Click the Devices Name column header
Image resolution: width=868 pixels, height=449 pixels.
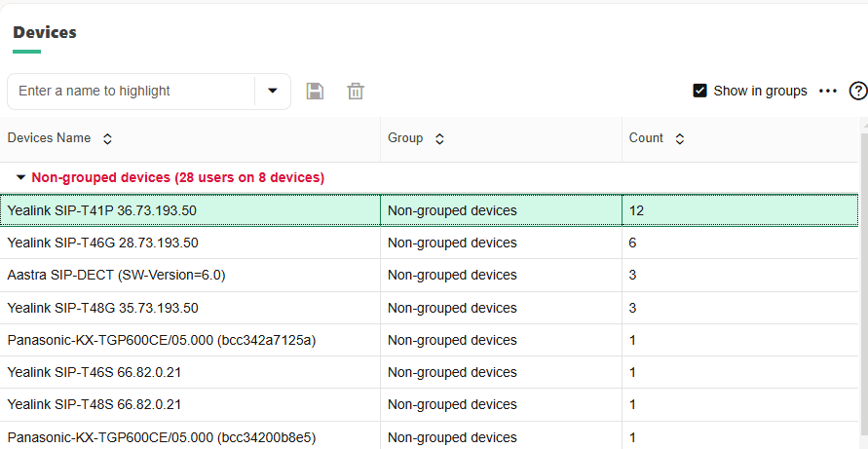click(x=190, y=139)
